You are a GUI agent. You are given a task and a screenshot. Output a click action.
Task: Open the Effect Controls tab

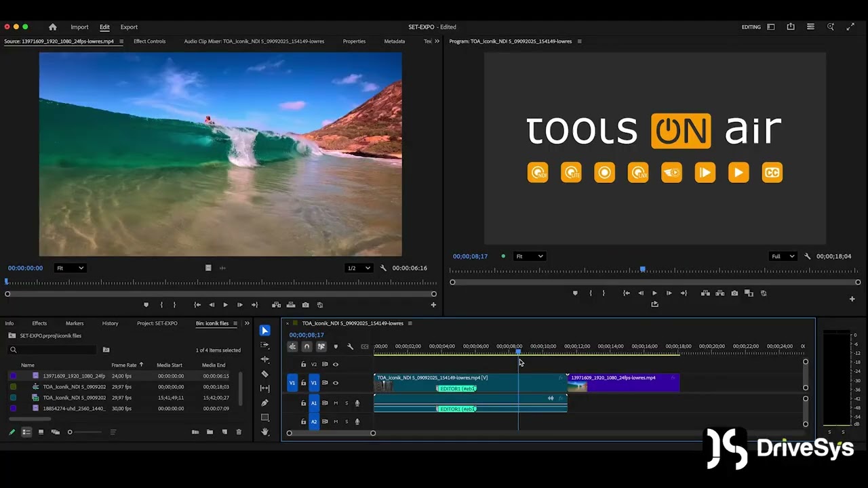(149, 41)
